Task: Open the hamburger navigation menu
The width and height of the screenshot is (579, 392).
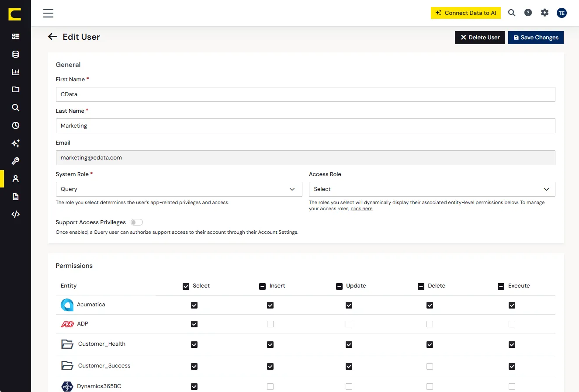Action: point(49,13)
